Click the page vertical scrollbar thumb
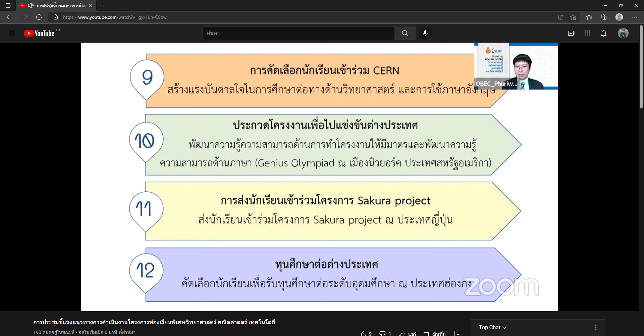The image size is (644, 336). pyautogui.click(x=641, y=66)
